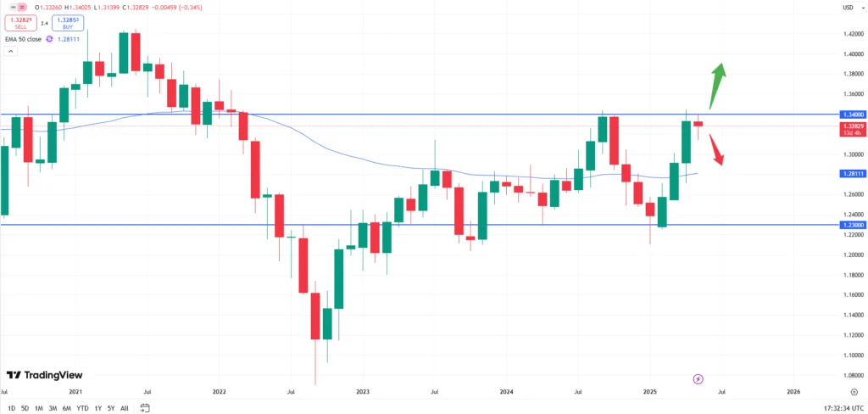Click the SELL price button

coord(21,23)
